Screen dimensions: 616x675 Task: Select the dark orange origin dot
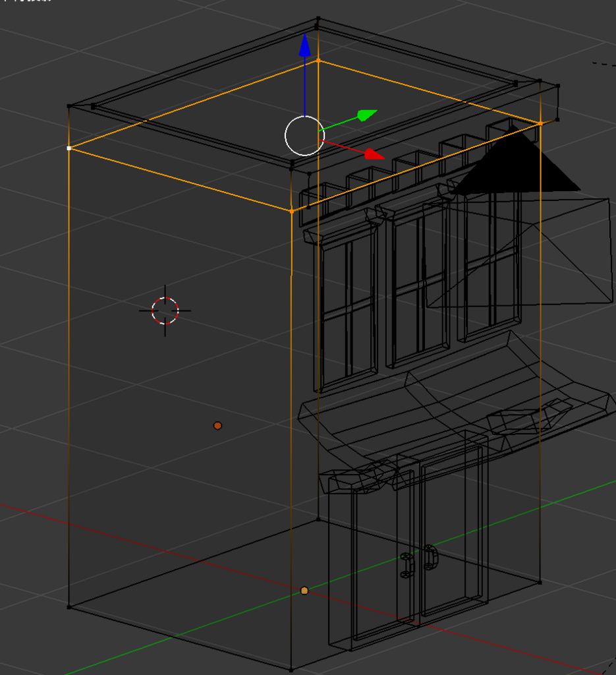[x=217, y=426]
